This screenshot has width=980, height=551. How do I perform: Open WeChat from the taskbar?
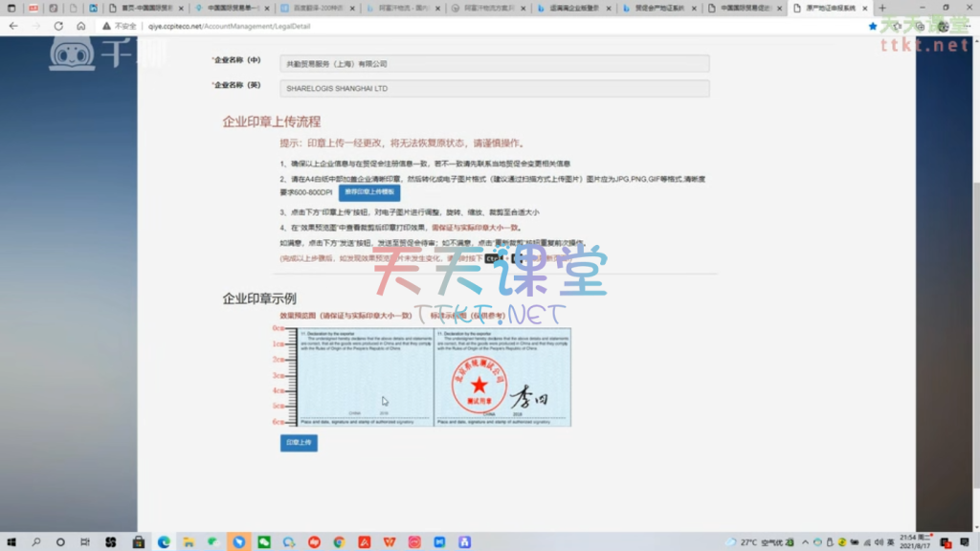tap(263, 541)
